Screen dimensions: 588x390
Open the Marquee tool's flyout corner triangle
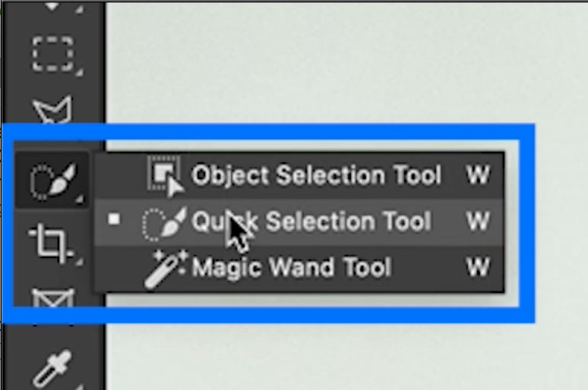coord(79,72)
